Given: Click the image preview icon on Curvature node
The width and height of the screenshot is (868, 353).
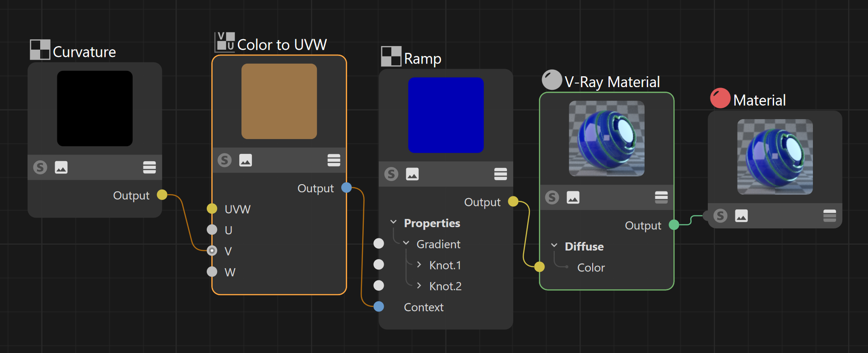Looking at the screenshot, I should tap(61, 167).
